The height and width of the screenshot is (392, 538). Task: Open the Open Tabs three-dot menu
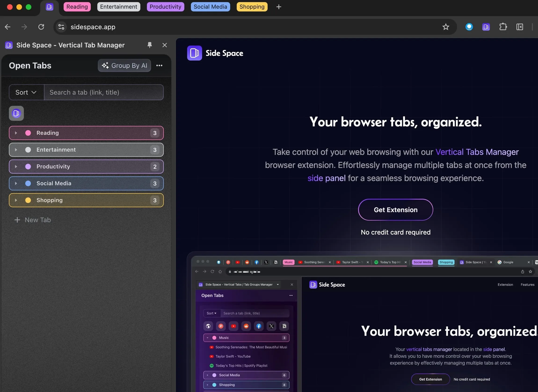[159, 65]
